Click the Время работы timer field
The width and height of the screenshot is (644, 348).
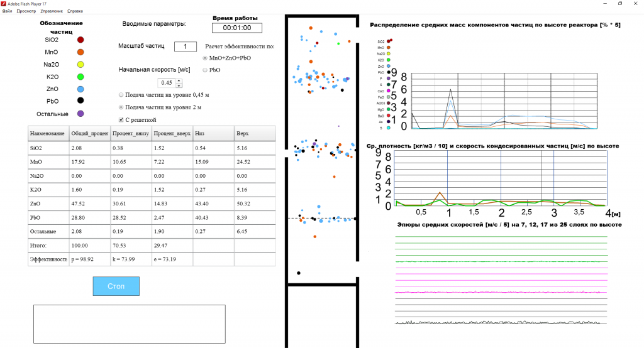[x=237, y=28]
